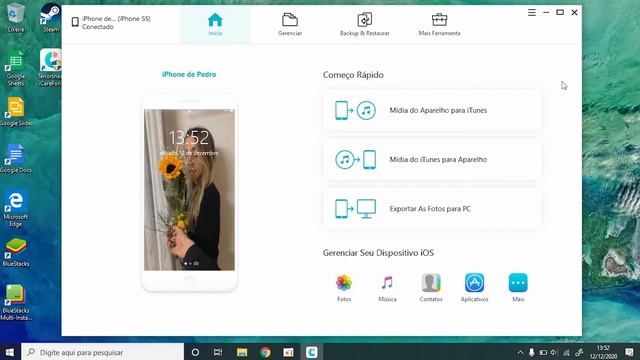Click the taskbar search box
640x360 pixels.
(102, 352)
